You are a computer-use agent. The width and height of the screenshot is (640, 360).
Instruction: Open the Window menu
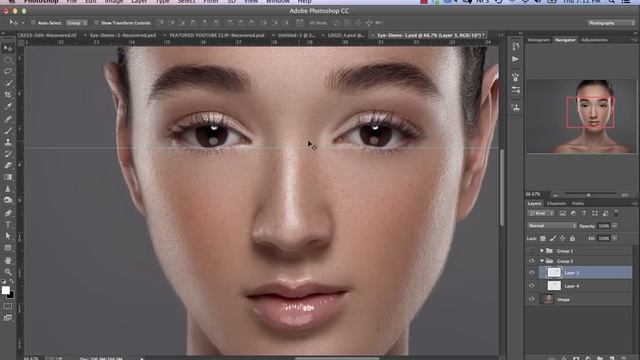278,2
